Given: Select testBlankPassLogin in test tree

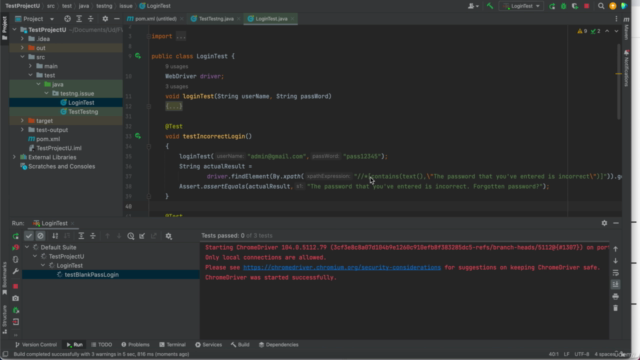Looking at the screenshot, I should (x=91, y=275).
